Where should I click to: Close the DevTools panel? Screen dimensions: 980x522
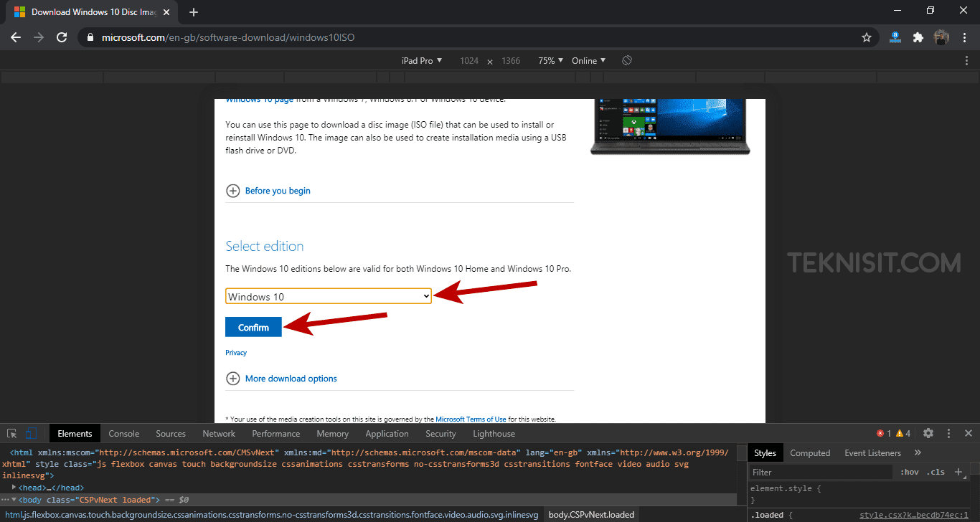[968, 433]
